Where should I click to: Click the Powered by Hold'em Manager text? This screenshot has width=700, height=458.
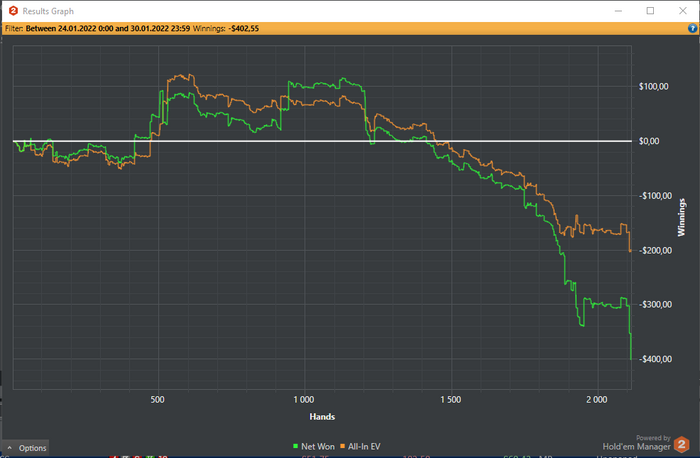637,443
